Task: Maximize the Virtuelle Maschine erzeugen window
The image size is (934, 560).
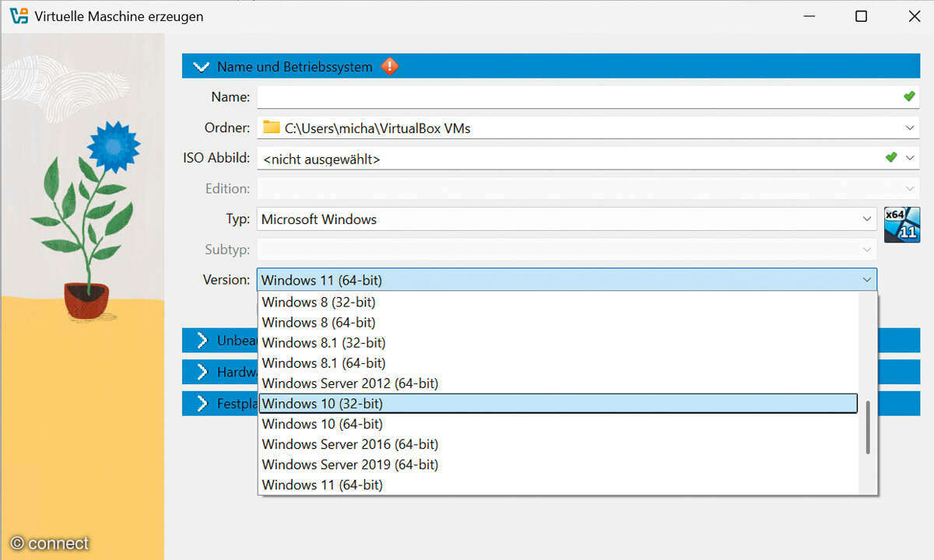Action: (x=861, y=16)
